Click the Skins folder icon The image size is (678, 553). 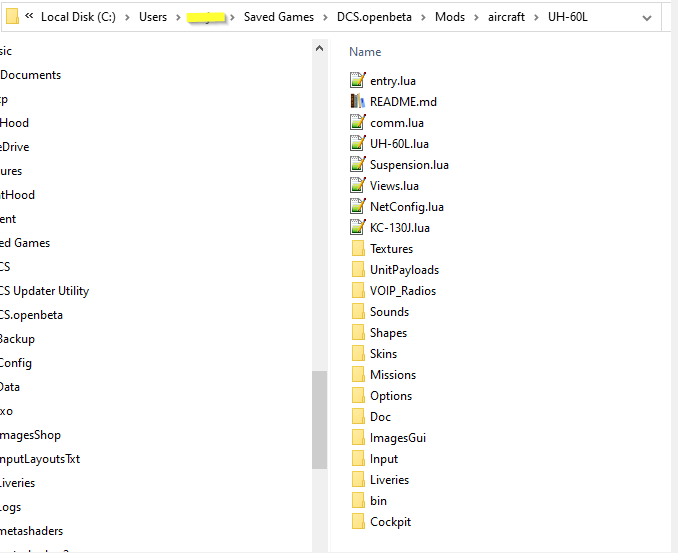tap(358, 353)
